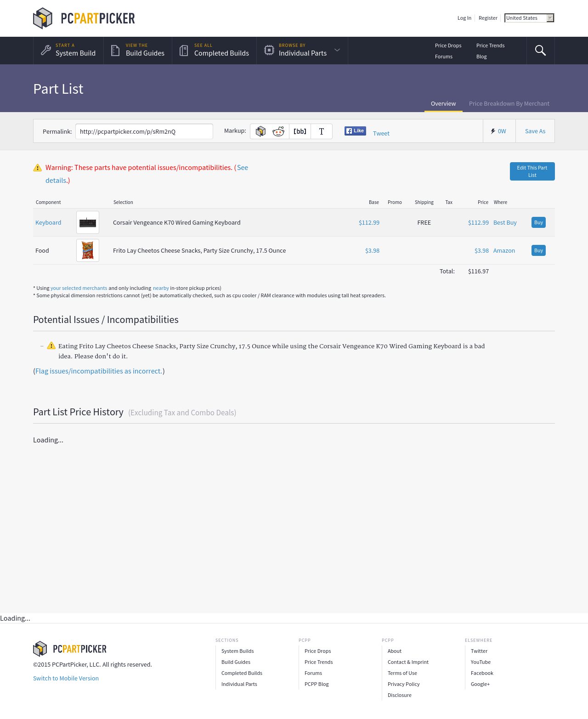Go to Price Drops in navbar

click(x=448, y=45)
